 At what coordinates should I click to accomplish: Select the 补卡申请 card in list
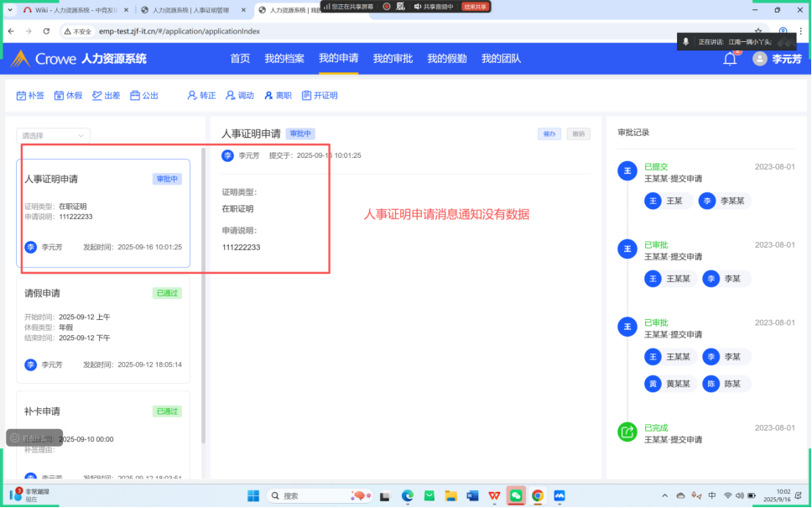click(x=103, y=434)
